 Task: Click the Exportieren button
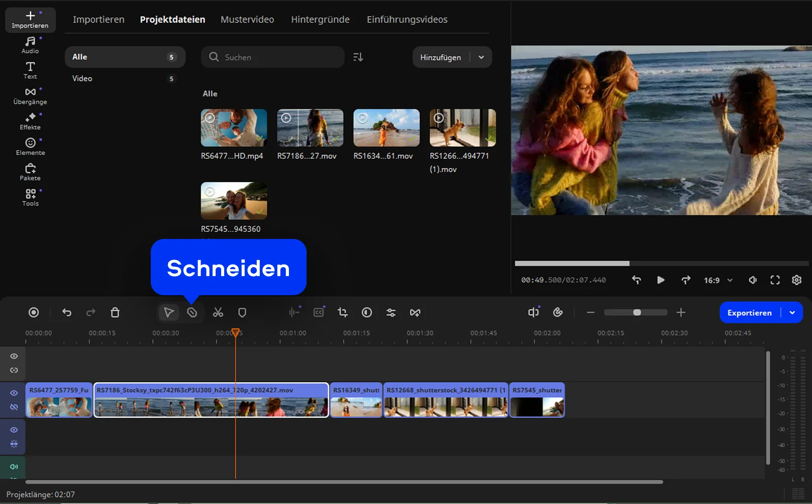749,313
